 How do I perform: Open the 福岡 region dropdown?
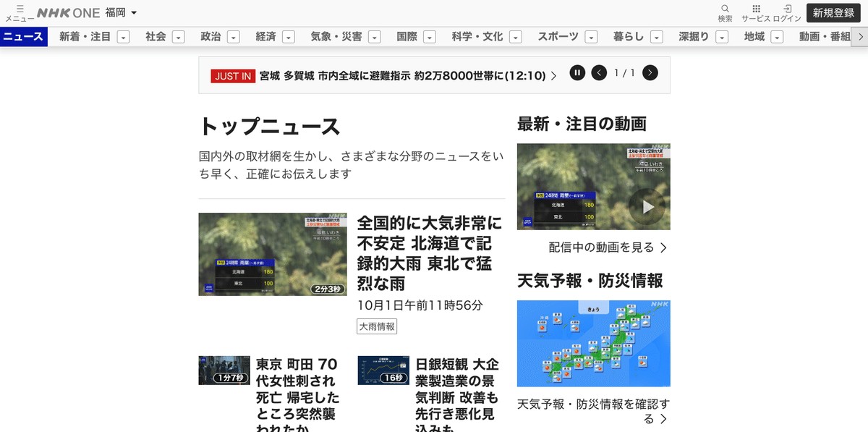[x=120, y=12]
